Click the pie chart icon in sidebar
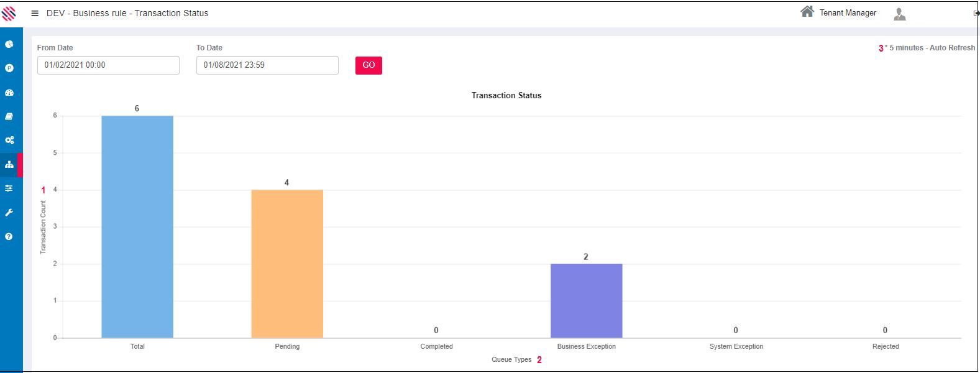This screenshot has height=373, width=980. [x=9, y=44]
